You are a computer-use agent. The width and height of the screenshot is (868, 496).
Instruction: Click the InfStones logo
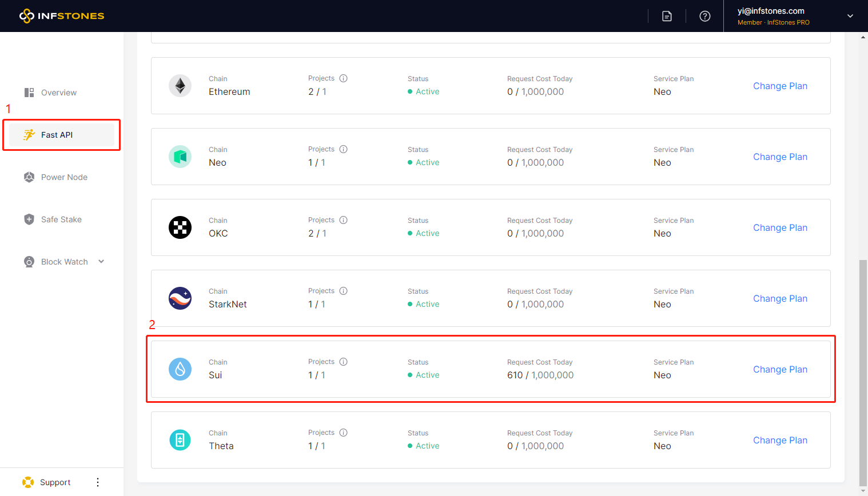pos(62,16)
